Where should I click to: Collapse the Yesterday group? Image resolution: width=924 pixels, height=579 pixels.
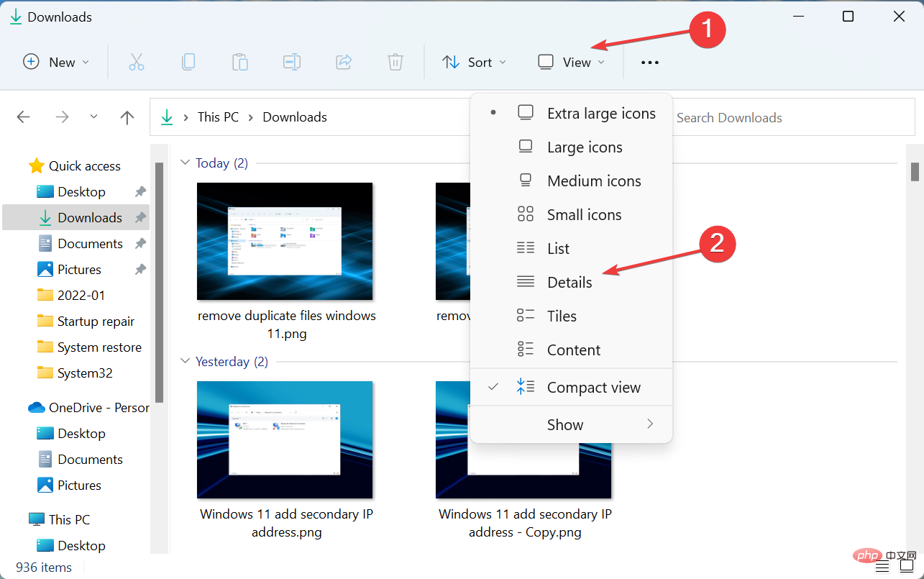[186, 362]
